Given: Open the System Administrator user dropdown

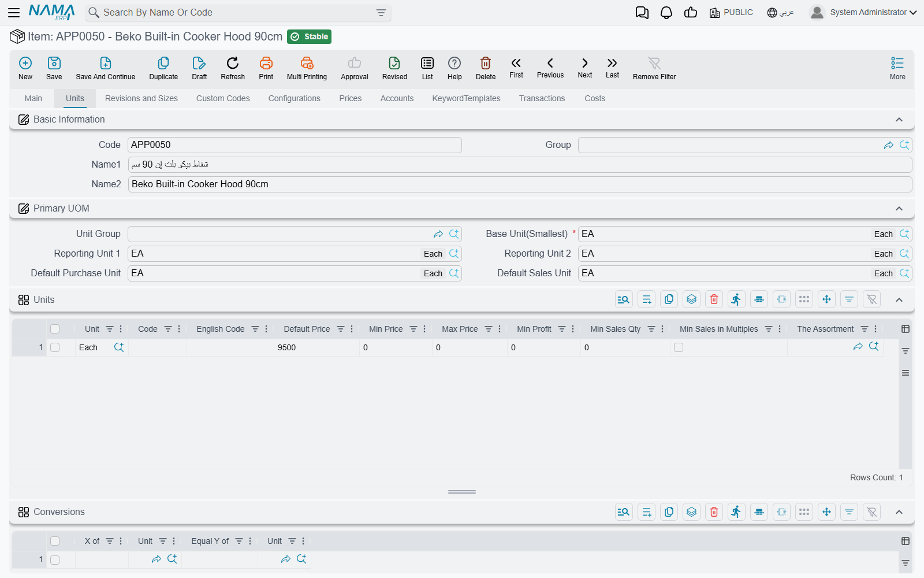Looking at the screenshot, I should (x=863, y=12).
